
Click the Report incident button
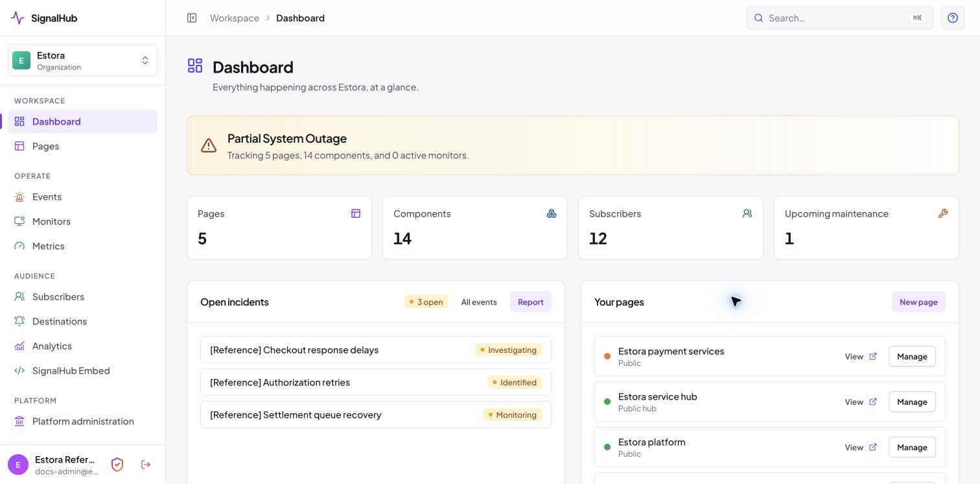(531, 302)
